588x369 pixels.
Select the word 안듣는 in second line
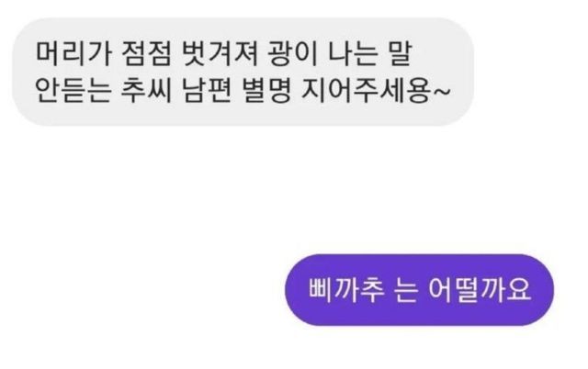coord(73,91)
